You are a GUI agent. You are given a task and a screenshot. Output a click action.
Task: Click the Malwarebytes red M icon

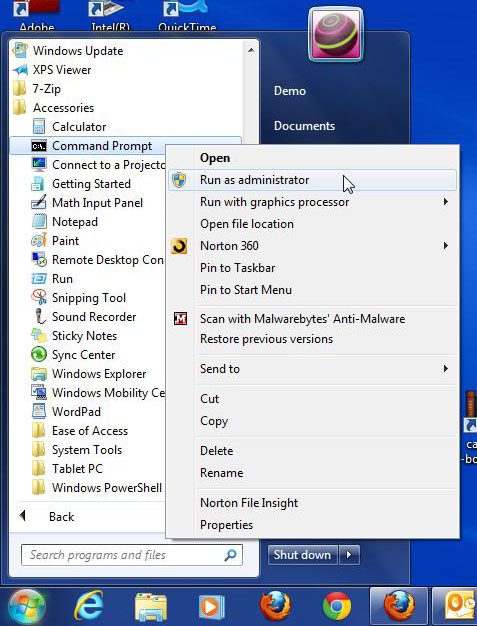[x=180, y=319]
